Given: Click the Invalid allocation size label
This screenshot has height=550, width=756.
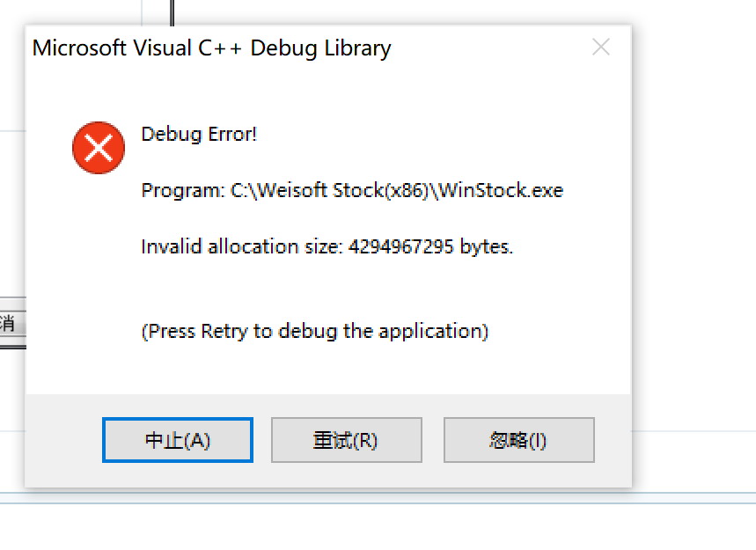Looking at the screenshot, I should 241,246.
